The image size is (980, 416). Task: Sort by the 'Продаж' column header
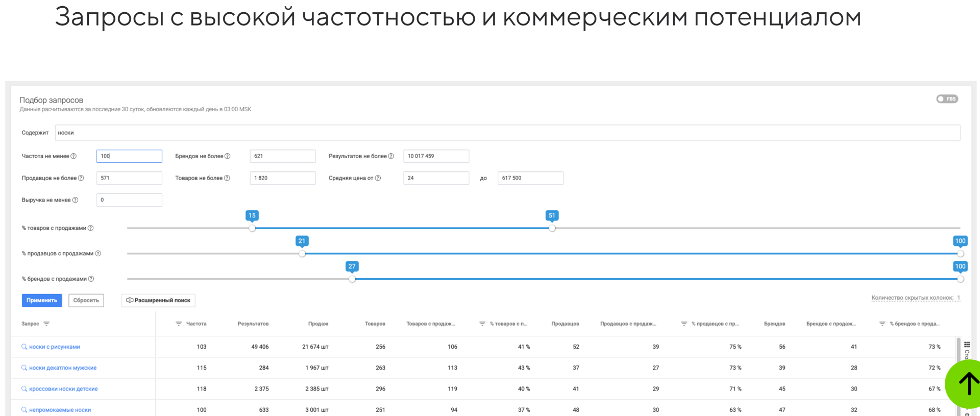pyautogui.click(x=318, y=324)
